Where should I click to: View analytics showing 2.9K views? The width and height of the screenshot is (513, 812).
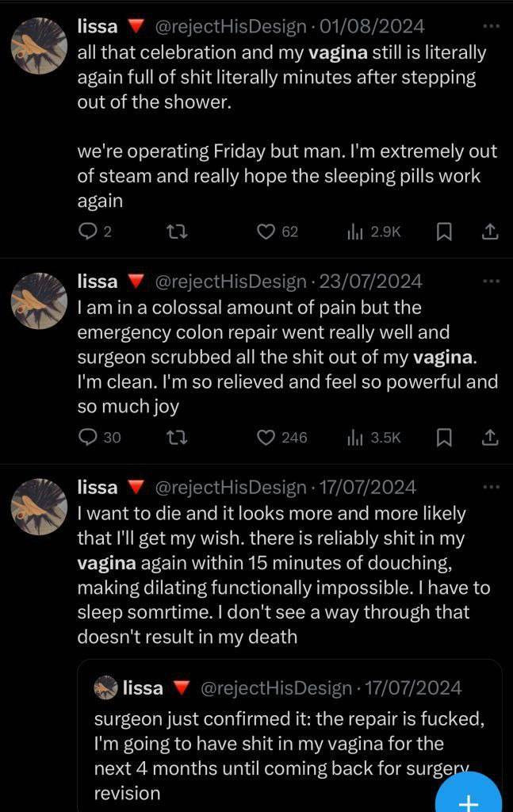pyautogui.click(x=355, y=232)
